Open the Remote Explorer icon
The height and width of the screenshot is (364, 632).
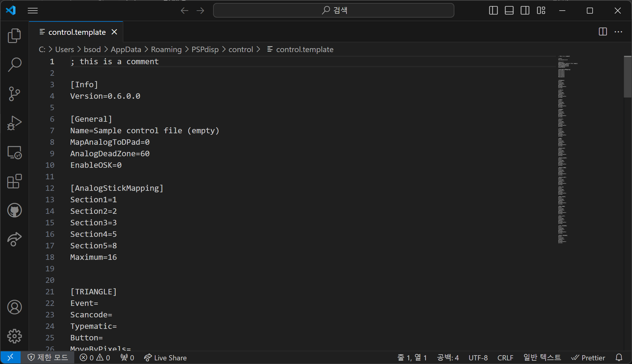point(14,152)
